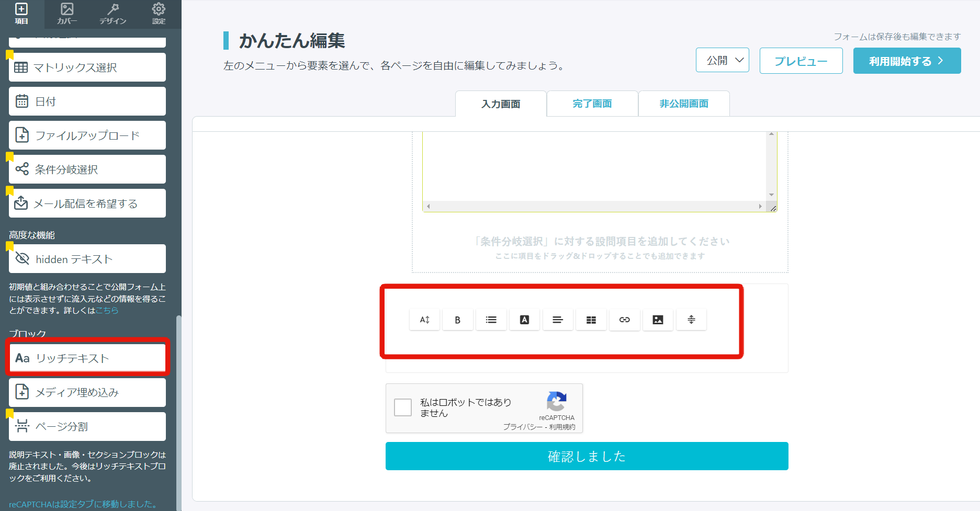
Task: Click the text alignment icon
Action: tap(558, 320)
